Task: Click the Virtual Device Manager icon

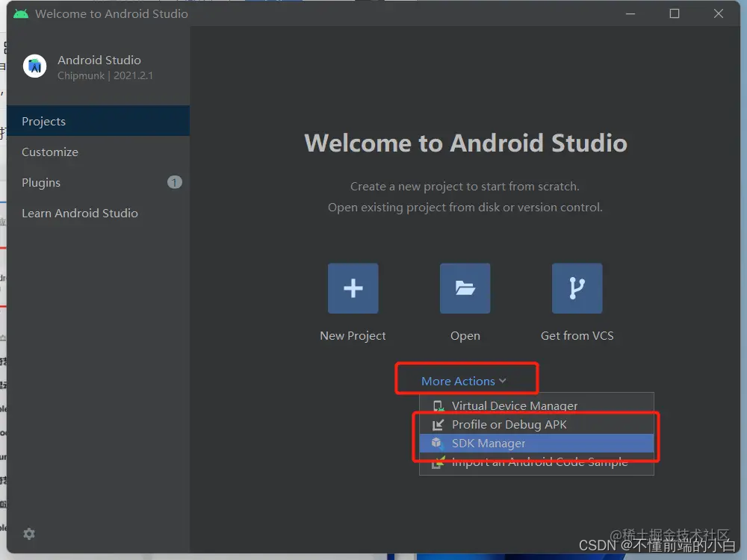Action: click(x=438, y=406)
